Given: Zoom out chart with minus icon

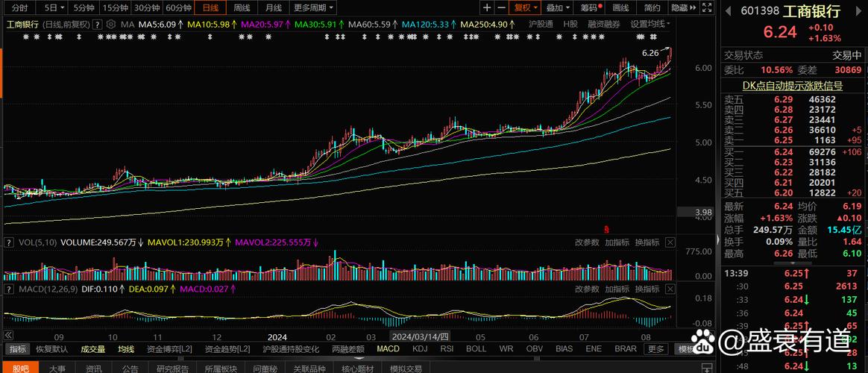Looking at the screenshot, I should [501, 7].
